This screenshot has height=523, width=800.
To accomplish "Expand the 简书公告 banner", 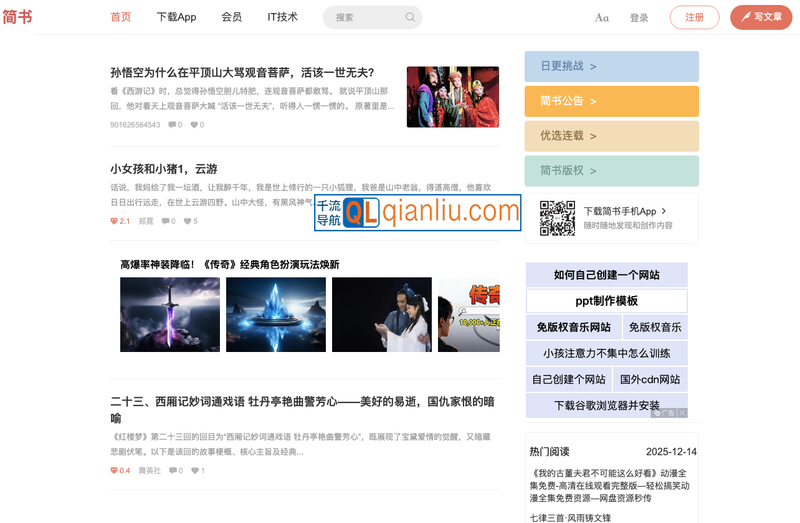I will pos(611,101).
